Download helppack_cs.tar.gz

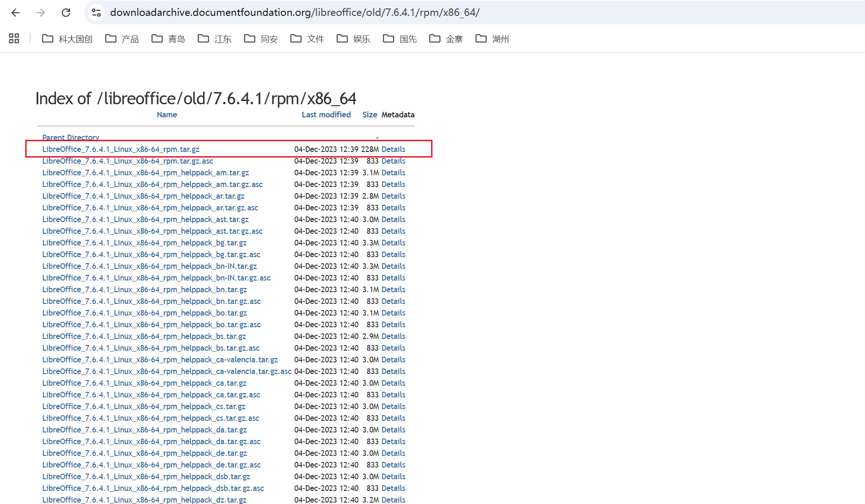tap(144, 406)
